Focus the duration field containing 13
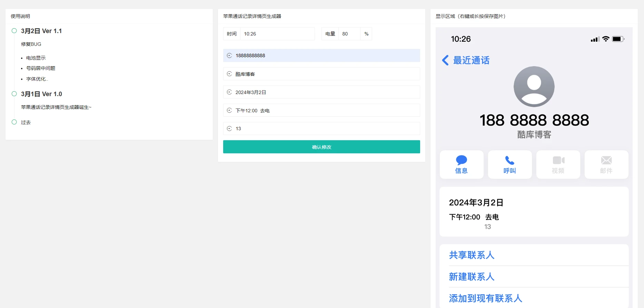The width and height of the screenshot is (644, 308). [x=321, y=129]
